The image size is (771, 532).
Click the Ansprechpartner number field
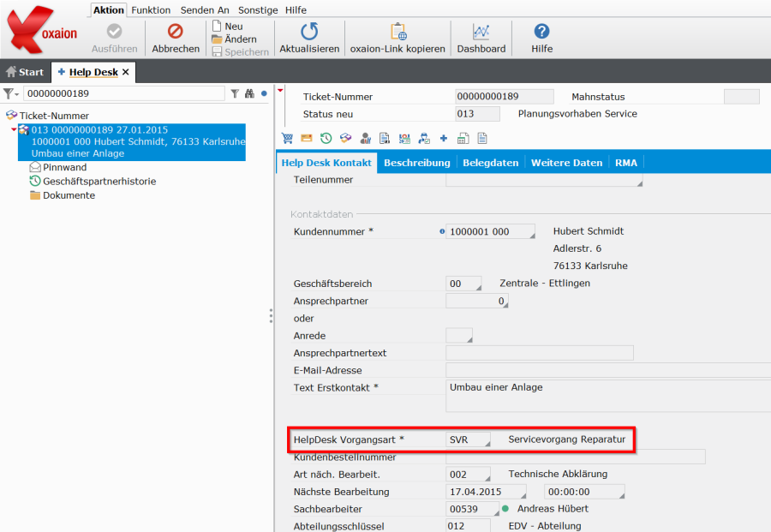pos(477,301)
